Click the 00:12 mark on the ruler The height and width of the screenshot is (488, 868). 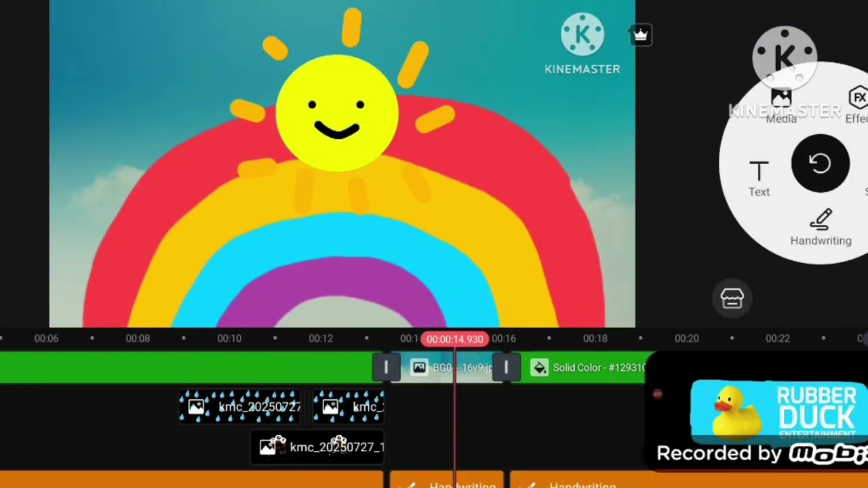(321, 338)
